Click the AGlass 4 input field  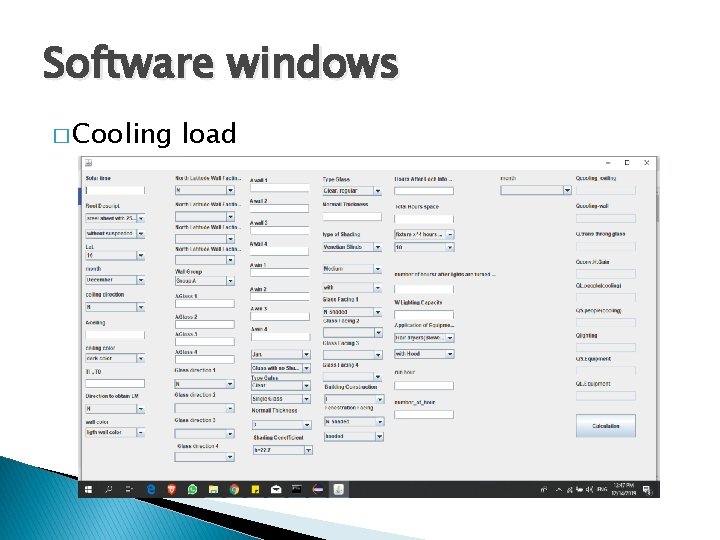pos(205,359)
